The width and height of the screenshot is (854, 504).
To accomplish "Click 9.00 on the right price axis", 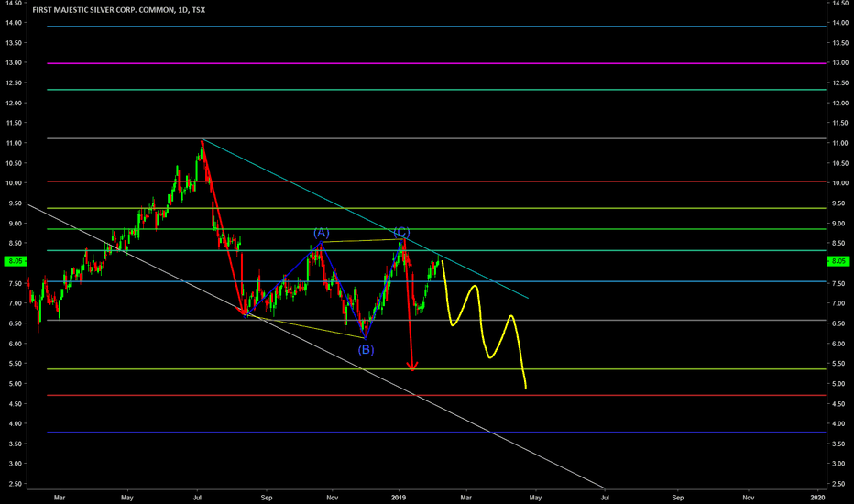I will 840,224.
